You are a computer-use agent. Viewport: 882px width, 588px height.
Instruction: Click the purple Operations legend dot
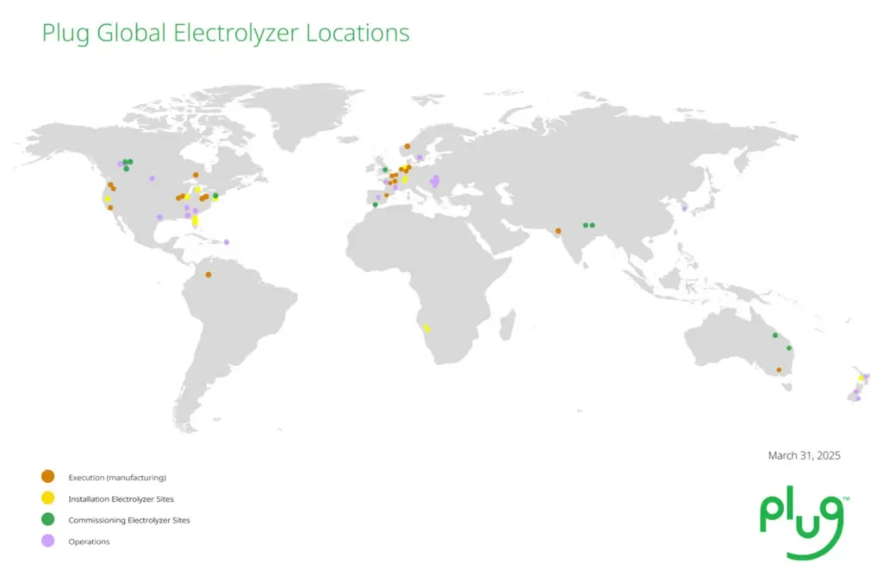tap(48, 542)
